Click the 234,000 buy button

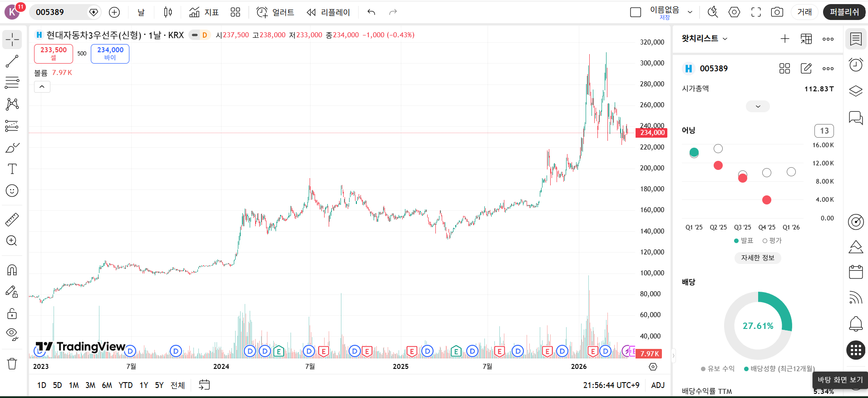110,54
